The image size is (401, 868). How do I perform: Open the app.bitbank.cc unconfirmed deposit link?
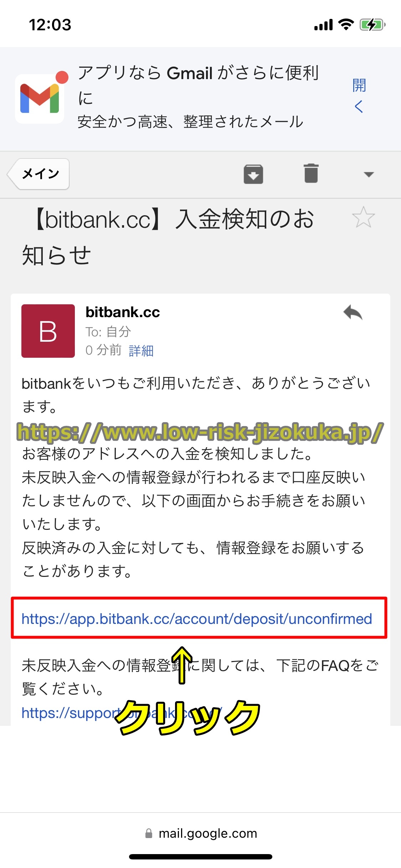pyautogui.click(x=197, y=619)
